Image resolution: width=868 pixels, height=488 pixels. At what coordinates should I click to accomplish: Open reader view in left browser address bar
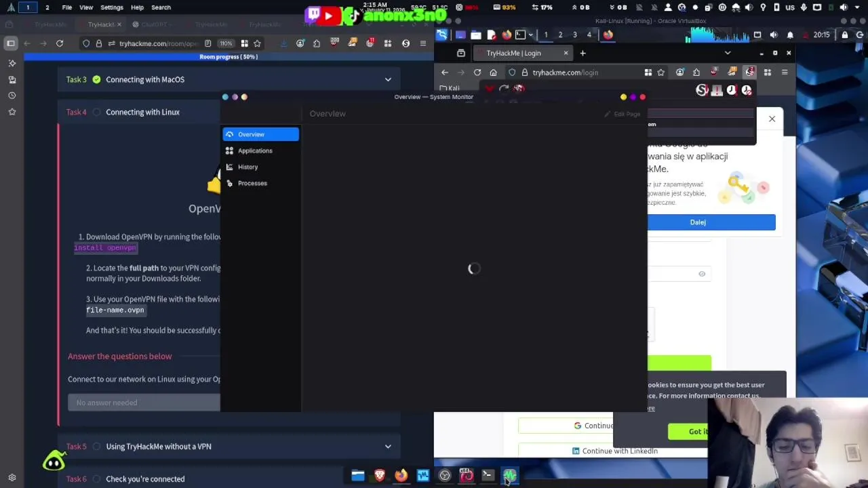coord(208,43)
